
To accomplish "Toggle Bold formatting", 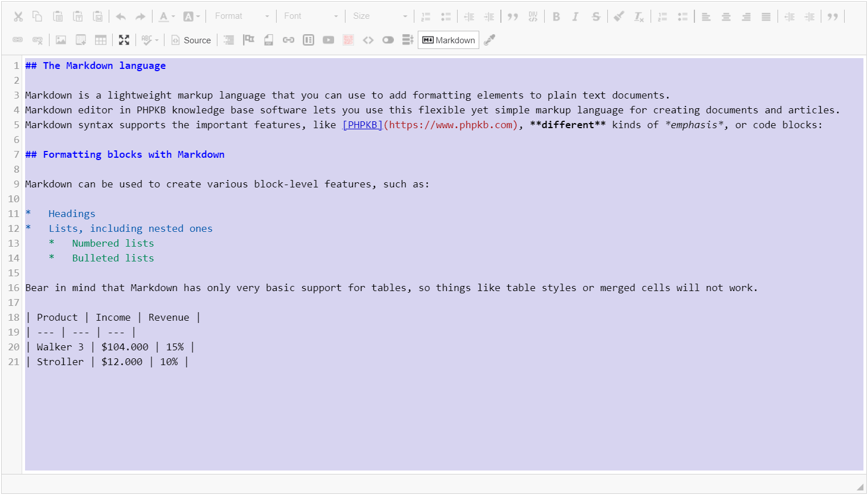I will (556, 17).
